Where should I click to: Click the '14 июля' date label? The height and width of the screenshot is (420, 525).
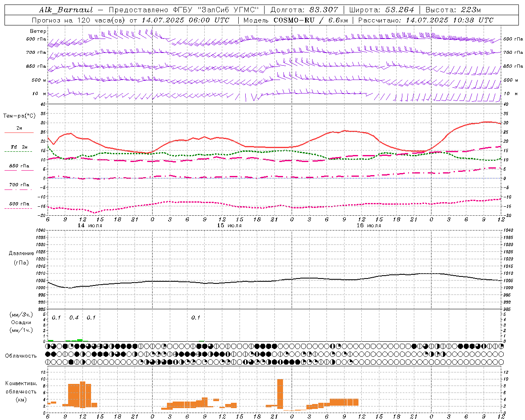[x=90, y=226]
